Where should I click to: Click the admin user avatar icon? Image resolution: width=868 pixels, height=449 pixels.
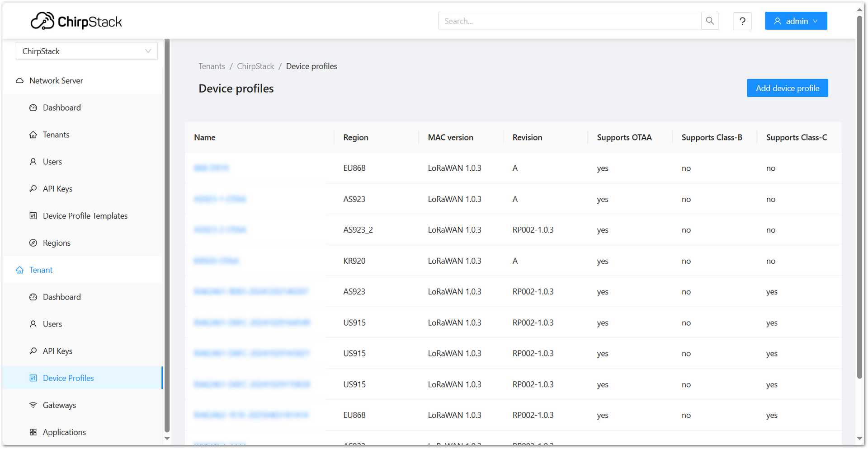[x=777, y=21]
